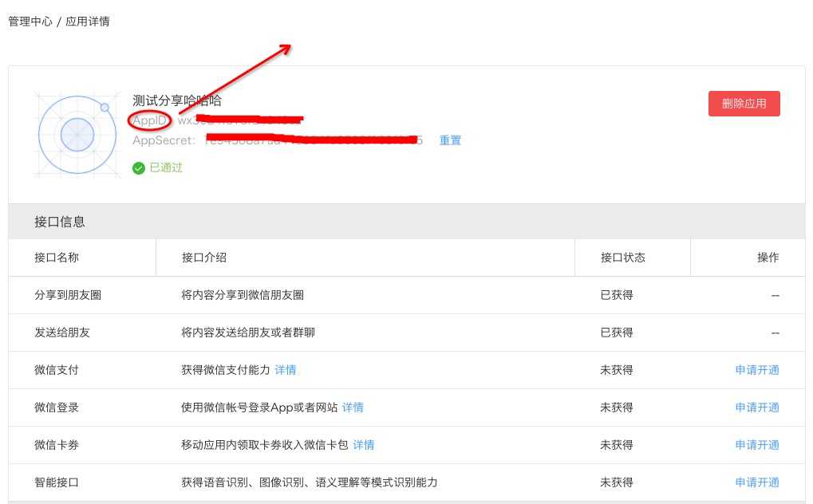Image resolution: width=813 pixels, height=504 pixels.
Task: Click the 接口状态 column header
Action: click(x=622, y=258)
